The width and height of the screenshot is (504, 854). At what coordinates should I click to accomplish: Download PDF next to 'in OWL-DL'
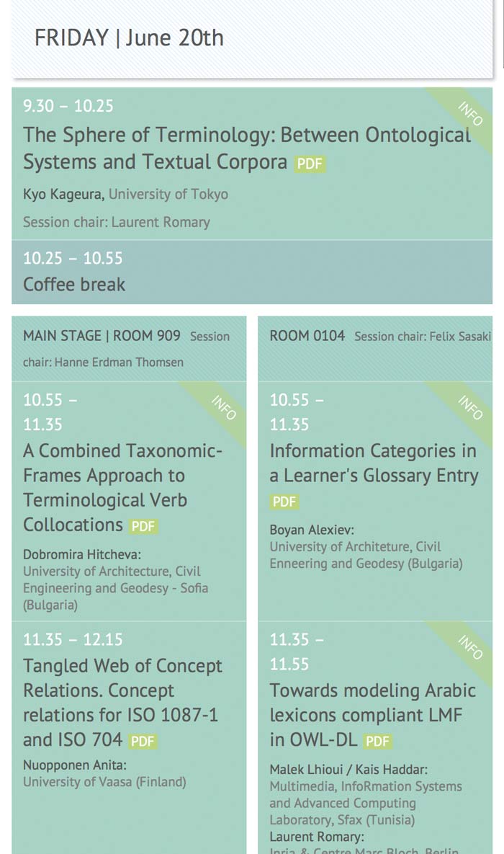pyautogui.click(x=377, y=741)
